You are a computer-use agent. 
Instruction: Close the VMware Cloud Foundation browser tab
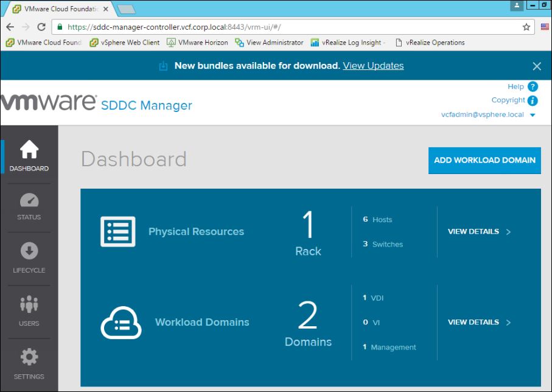(x=106, y=9)
